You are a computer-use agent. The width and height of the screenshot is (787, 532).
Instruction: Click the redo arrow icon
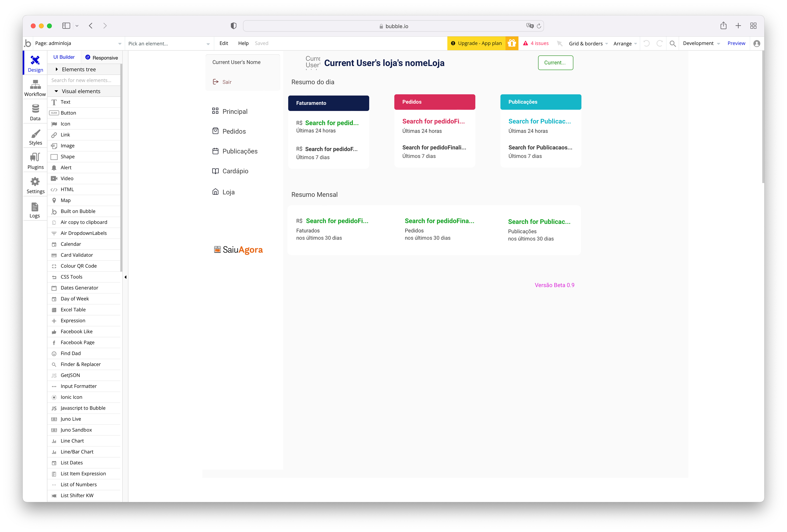click(659, 43)
